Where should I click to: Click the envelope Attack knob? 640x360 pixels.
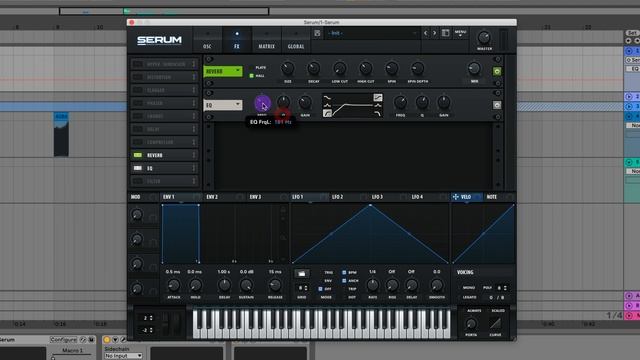coord(173,285)
